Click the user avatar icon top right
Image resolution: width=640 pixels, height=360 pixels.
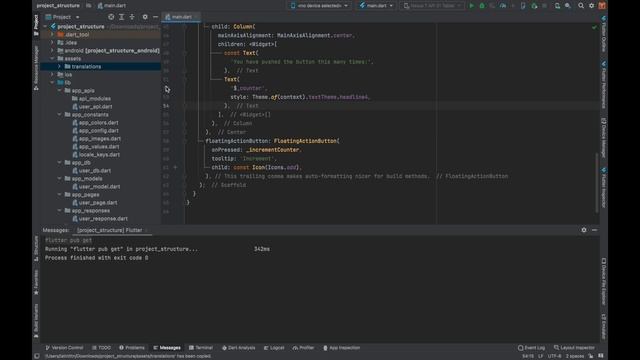(x=602, y=6)
